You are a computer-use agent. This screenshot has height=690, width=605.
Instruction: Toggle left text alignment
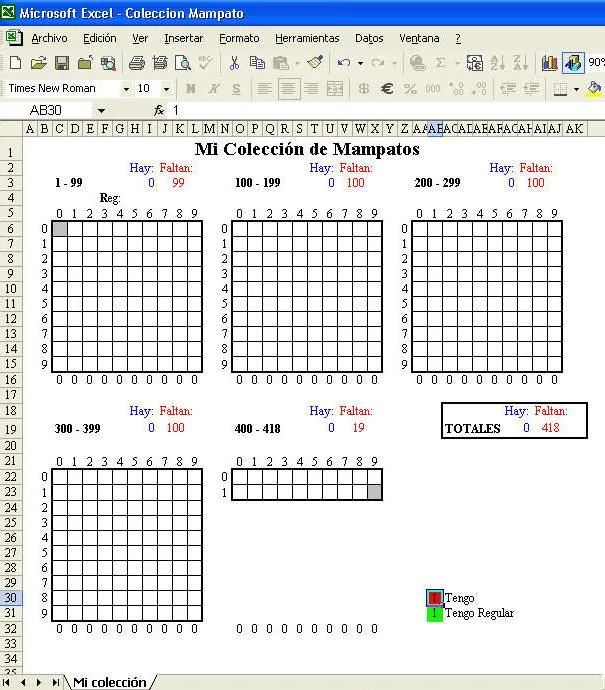click(264, 88)
